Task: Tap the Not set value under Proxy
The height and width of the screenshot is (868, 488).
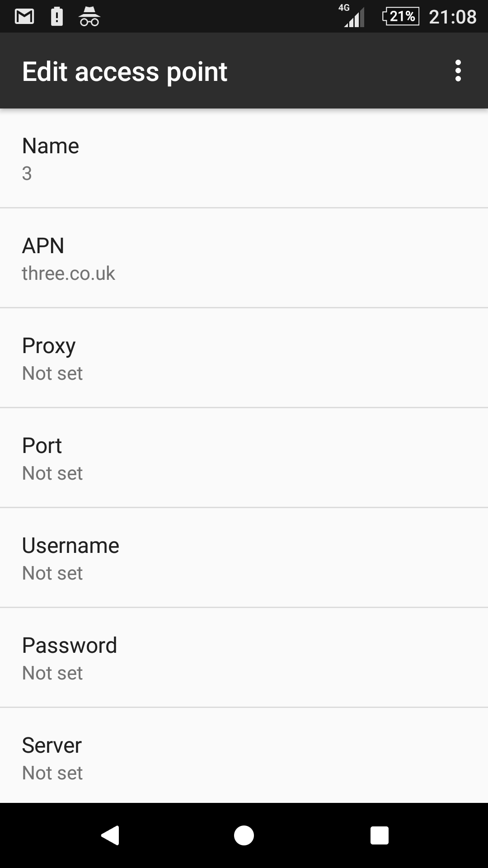Action: pyautogui.click(x=52, y=373)
